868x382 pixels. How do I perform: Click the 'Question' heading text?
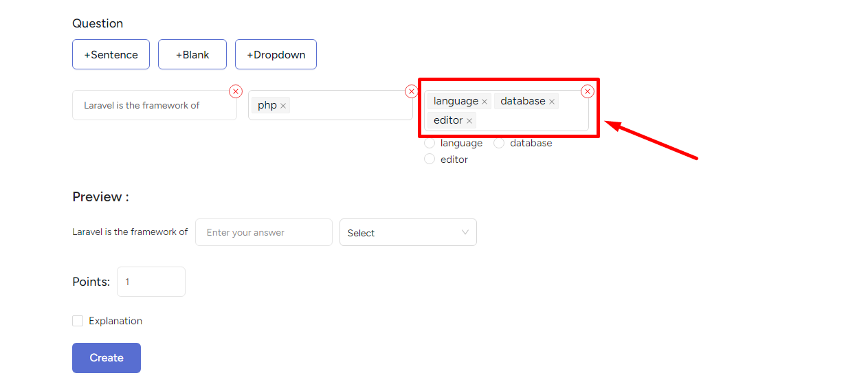(98, 23)
